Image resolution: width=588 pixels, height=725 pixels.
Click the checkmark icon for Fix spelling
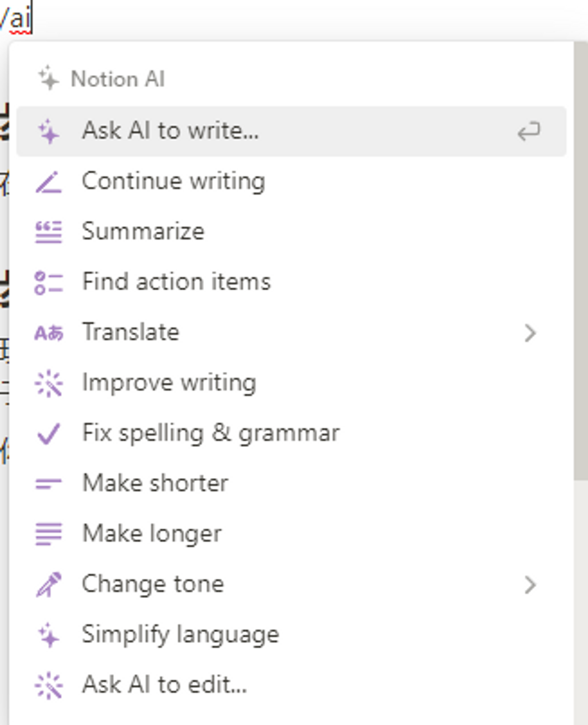pyautogui.click(x=49, y=433)
